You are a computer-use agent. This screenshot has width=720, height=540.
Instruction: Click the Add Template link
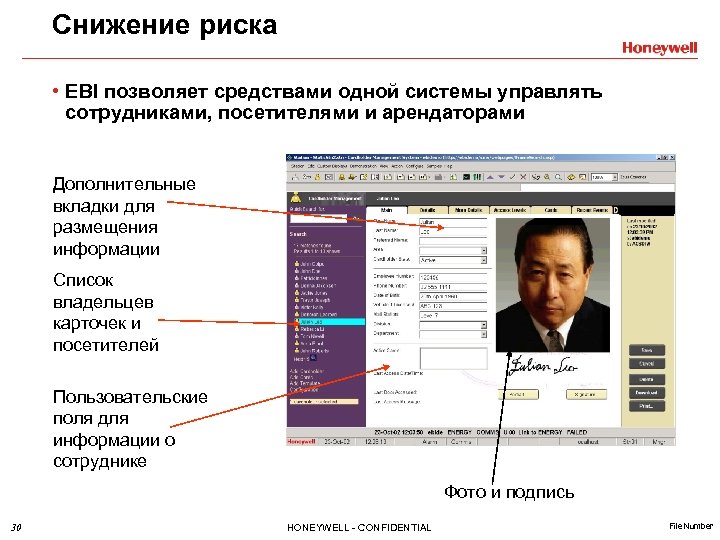(x=304, y=383)
